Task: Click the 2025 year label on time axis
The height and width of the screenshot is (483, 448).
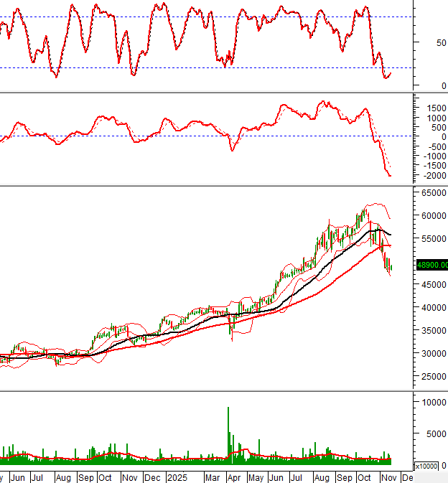Action: click(x=177, y=477)
